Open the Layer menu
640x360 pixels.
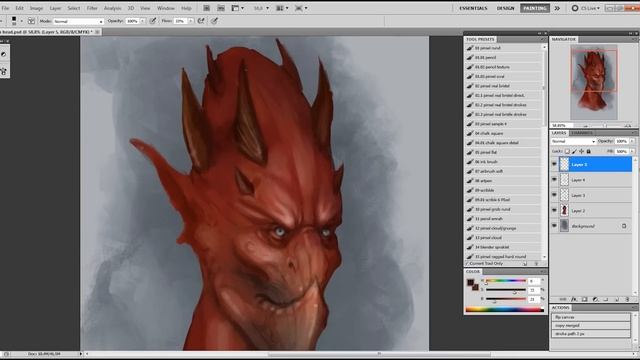click(55, 8)
